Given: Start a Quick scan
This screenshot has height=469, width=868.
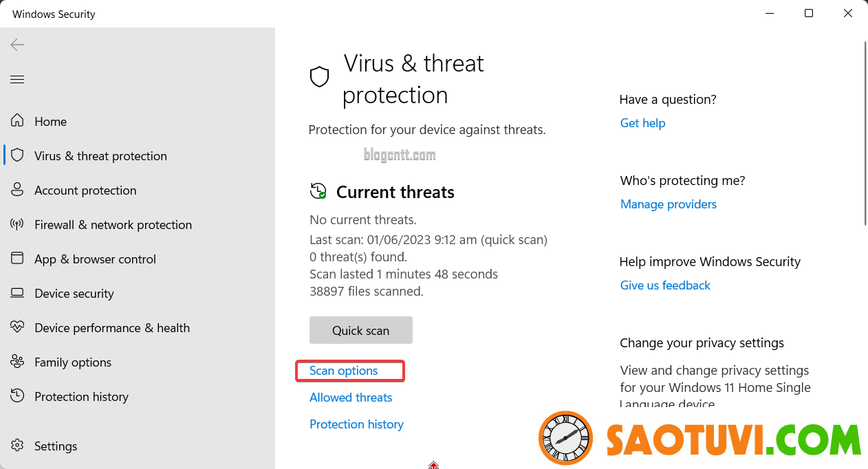Looking at the screenshot, I should (361, 330).
